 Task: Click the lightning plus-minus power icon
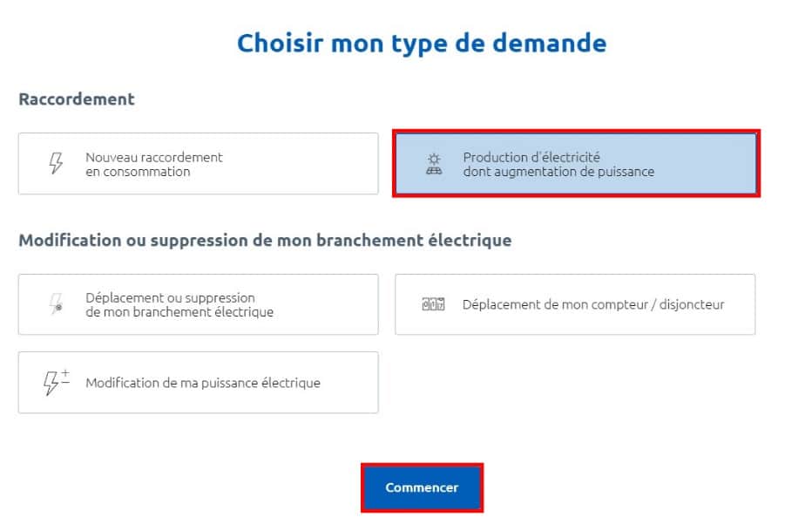(54, 382)
